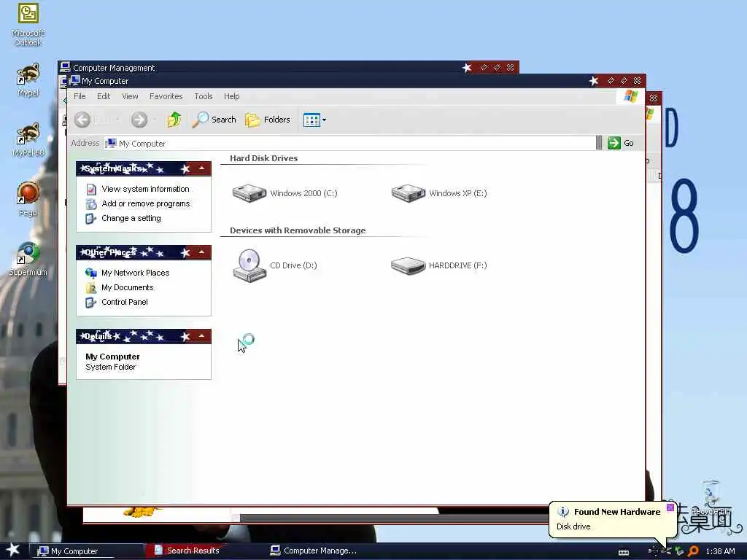Click the Control Panel icon in sidebar
The width and height of the screenshot is (747, 560).
click(x=91, y=303)
